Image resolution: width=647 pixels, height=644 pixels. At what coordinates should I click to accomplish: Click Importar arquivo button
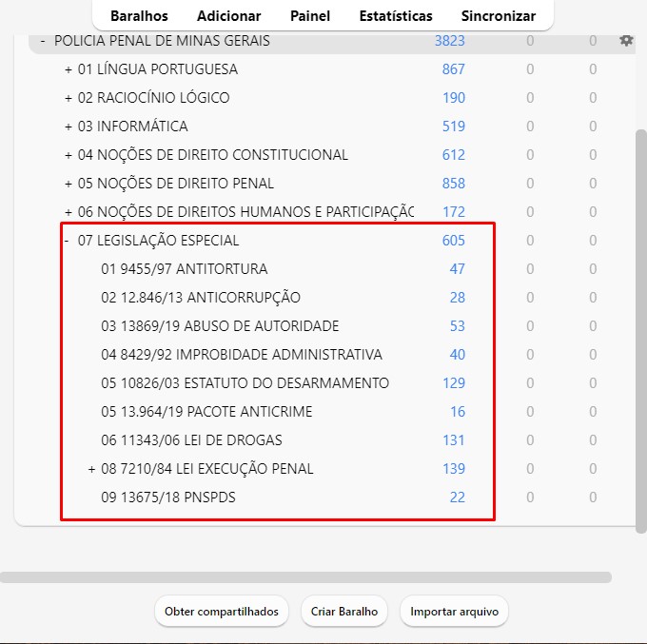click(454, 611)
